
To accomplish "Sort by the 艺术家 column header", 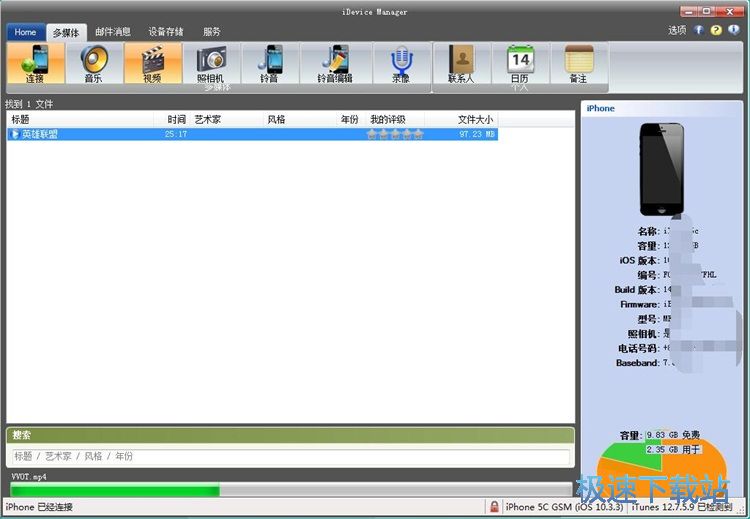I will [227, 120].
